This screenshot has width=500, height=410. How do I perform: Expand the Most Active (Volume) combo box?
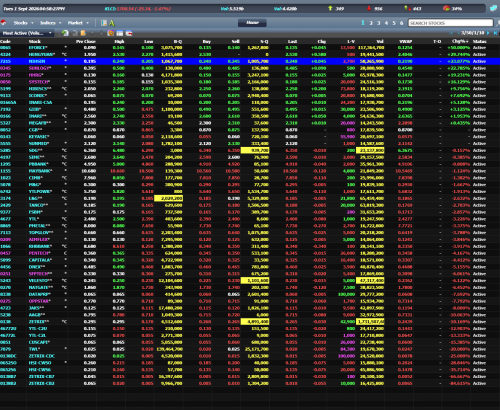(x=27, y=33)
